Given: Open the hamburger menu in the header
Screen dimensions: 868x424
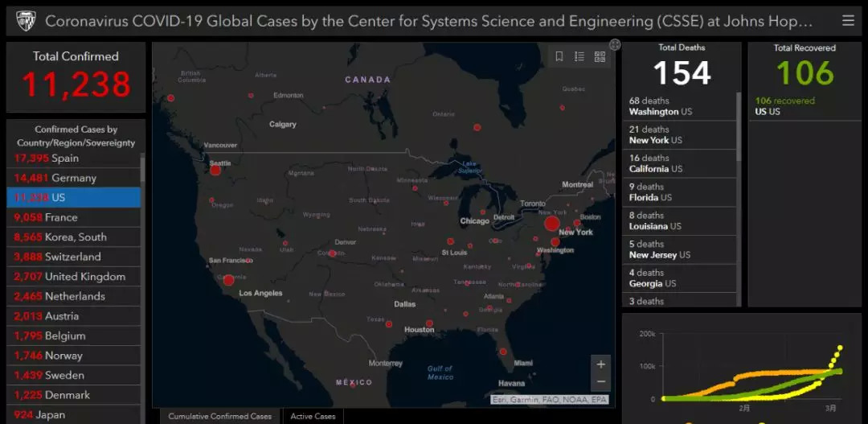Looking at the screenshot, I should pyautogui.click(x=848, y=21).
